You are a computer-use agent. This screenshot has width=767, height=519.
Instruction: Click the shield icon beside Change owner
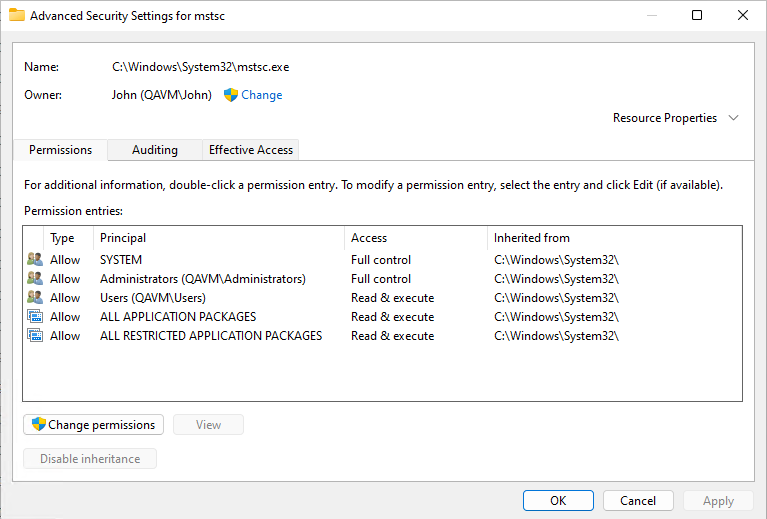(231, 95)
